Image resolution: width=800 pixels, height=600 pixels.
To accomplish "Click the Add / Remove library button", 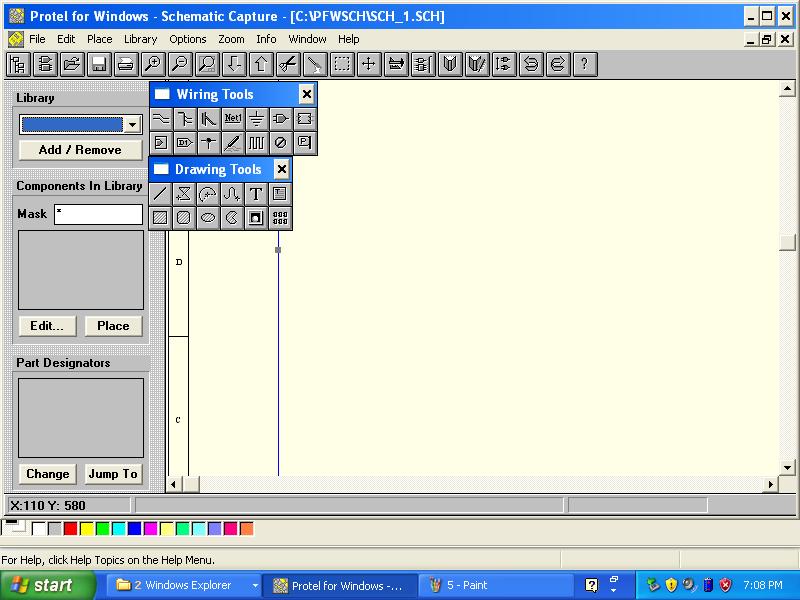I will (81, 150).
